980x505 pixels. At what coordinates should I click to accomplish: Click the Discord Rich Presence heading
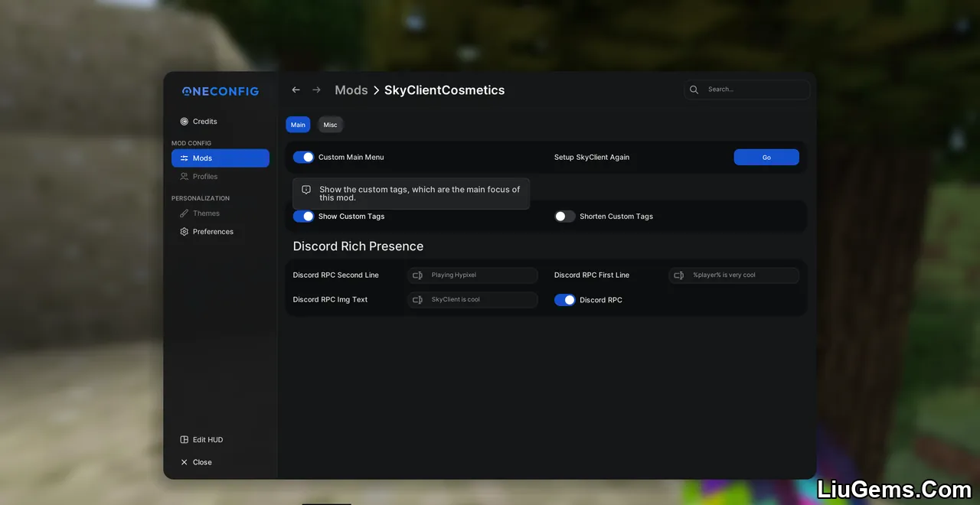tap(358, 246)
